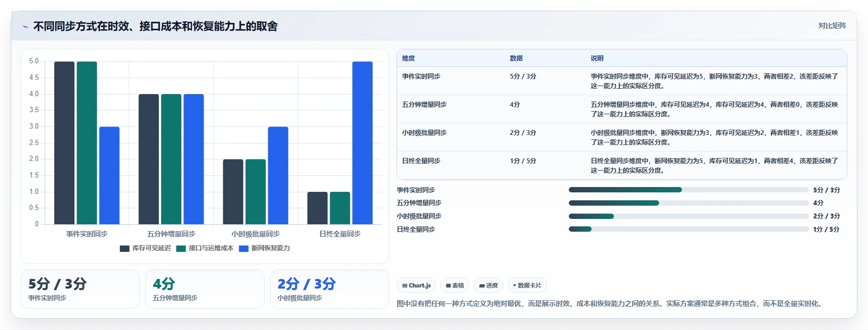The image size is (868, 330).
Task: Click the 5.0 y-axis tick label
Action: click(x=34, y=61)
